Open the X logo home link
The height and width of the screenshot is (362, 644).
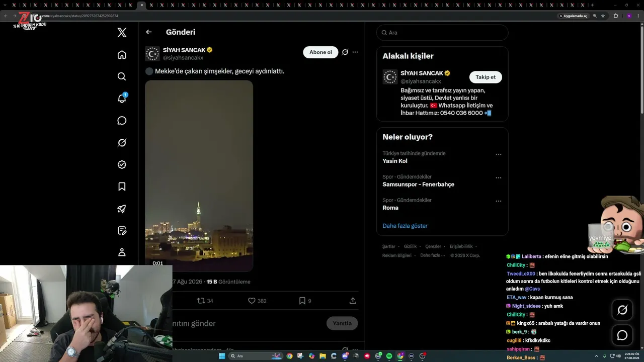(x=122, y=33)
